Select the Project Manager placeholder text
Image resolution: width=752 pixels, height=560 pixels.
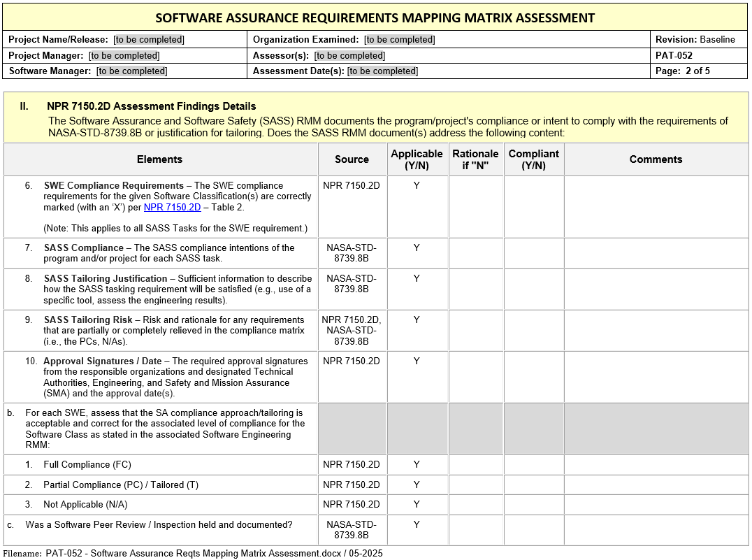pos(124,56)
